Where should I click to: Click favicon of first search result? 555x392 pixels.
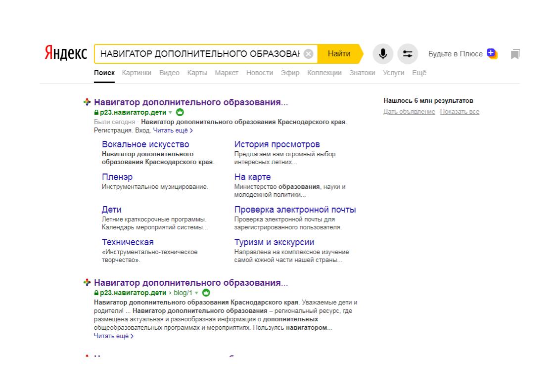[87, 102]
